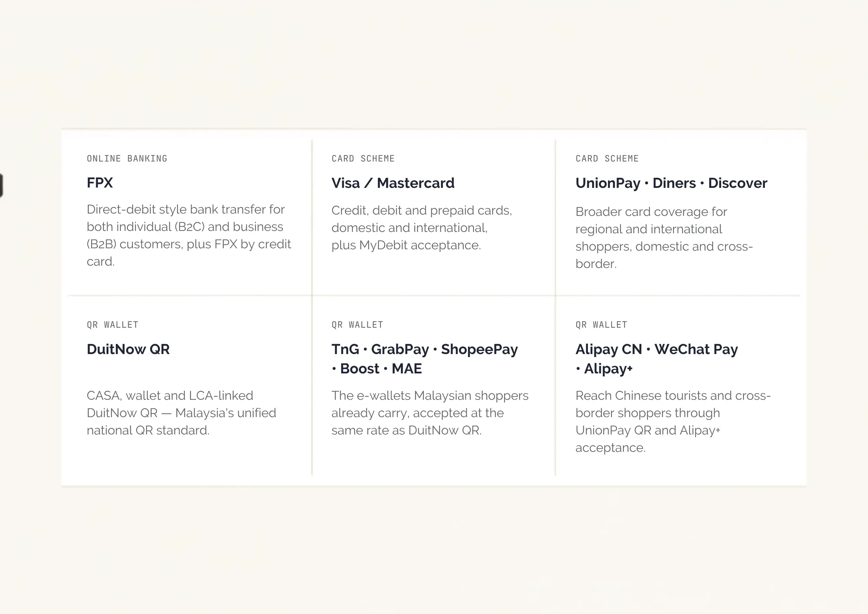The height and width of the screenshot is (614, 868).
Task: Click QR WALLET label above DuitNow QR
Action: coord(113,325)
